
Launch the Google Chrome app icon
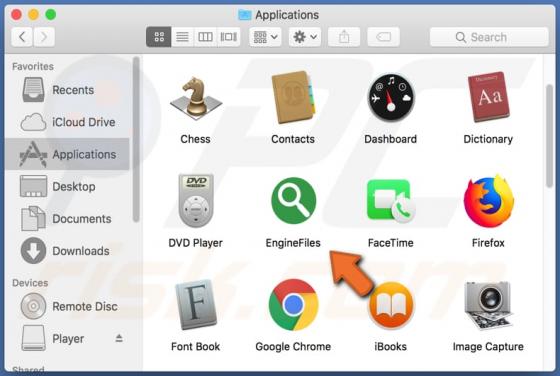pyautogui.click(x=293, y=305)
